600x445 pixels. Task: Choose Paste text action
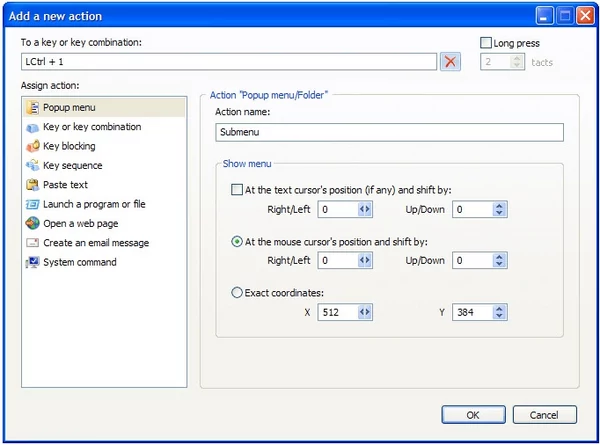coord(104,185)
